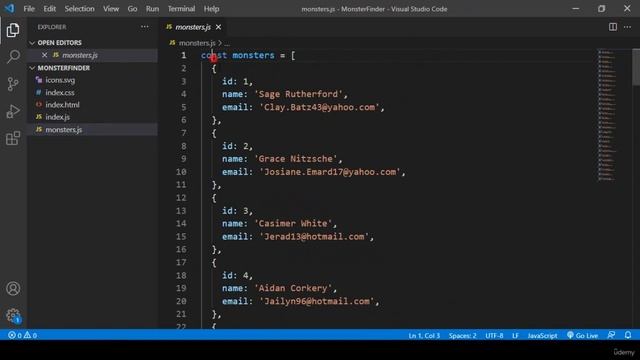
Task: Open the Accounts menu icon
Action: tap(13, 289)
